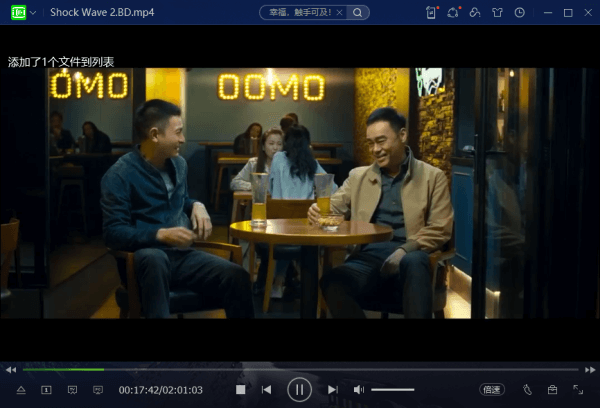Viewport: 600px width, 408px height.
Task: Open the phone transfer icon
Action: click(432, 13)
